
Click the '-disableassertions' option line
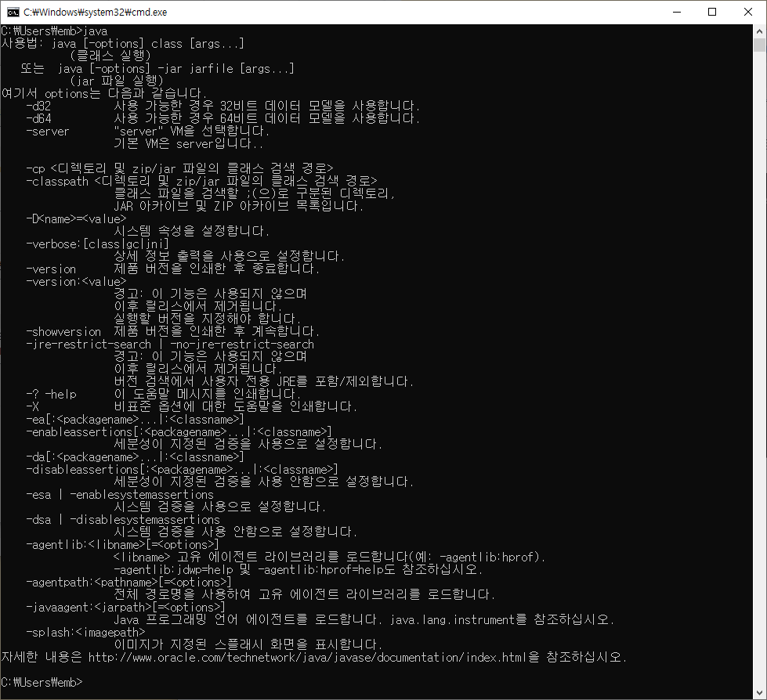182,470
